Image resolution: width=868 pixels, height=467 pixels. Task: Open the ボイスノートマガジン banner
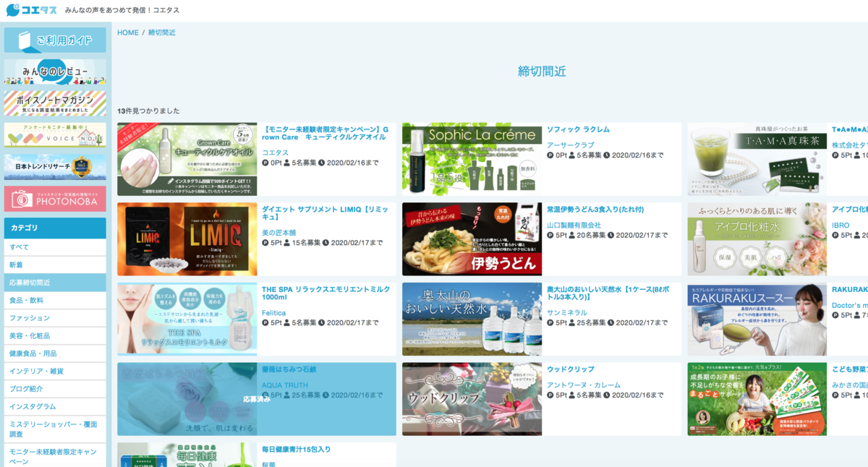[x=55, y=103]
